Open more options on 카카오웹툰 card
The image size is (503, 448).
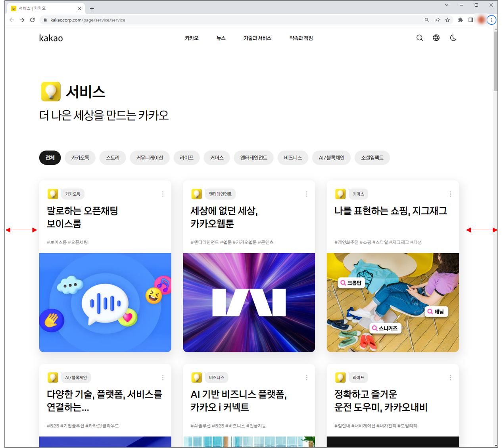tap(307, 194)
